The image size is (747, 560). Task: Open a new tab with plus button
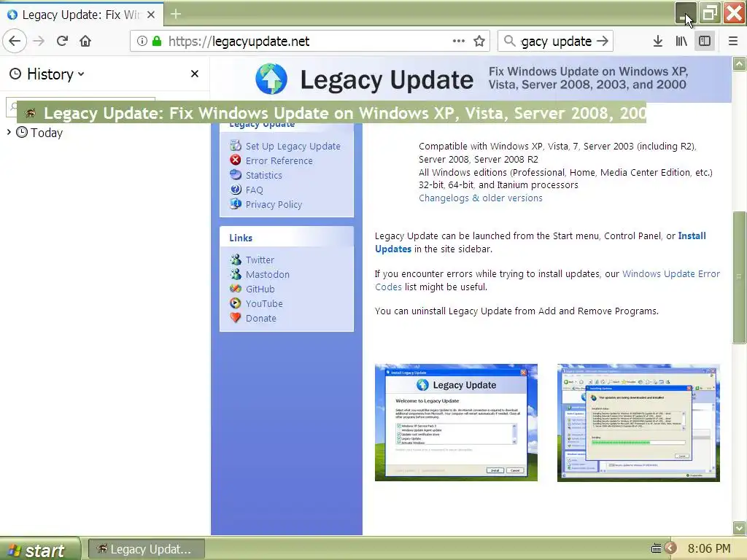pyautogui.click(x=176, y=15)
